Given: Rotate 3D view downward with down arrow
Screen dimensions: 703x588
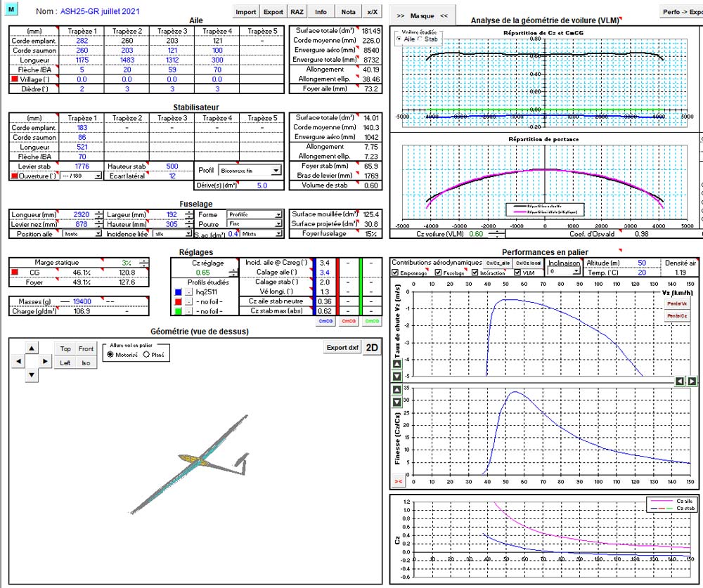Looking at the screenshot, I should click(x=32, y=374).
